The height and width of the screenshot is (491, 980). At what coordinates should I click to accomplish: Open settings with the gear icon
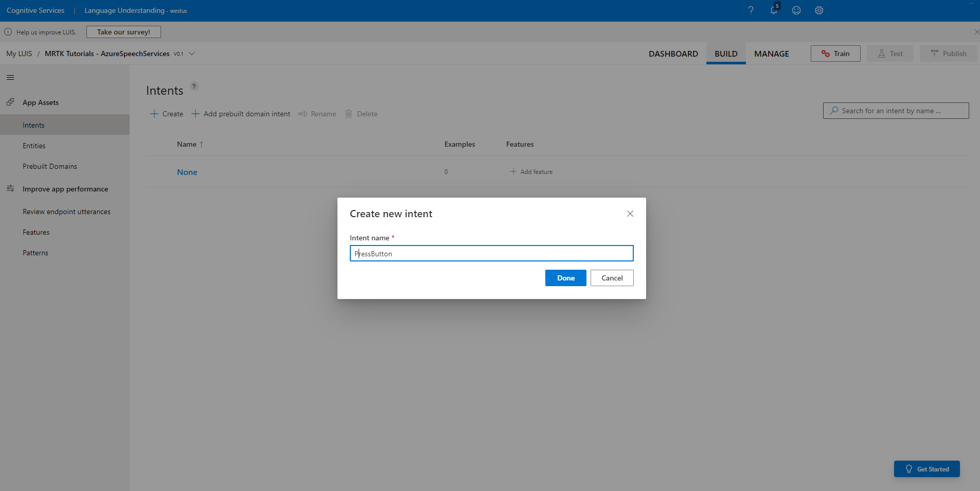point(819,10)
